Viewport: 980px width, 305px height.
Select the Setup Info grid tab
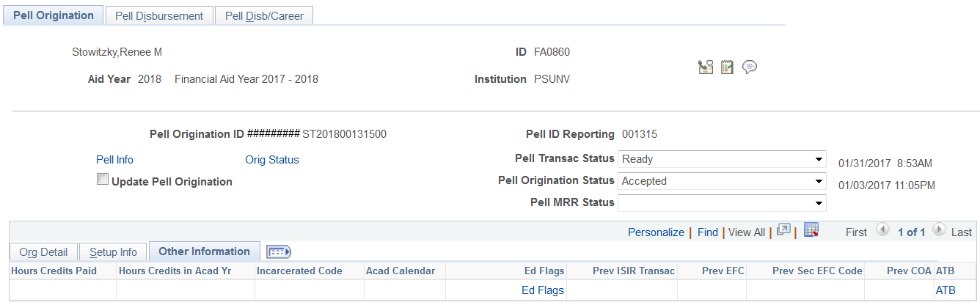(x=113, y=251)
